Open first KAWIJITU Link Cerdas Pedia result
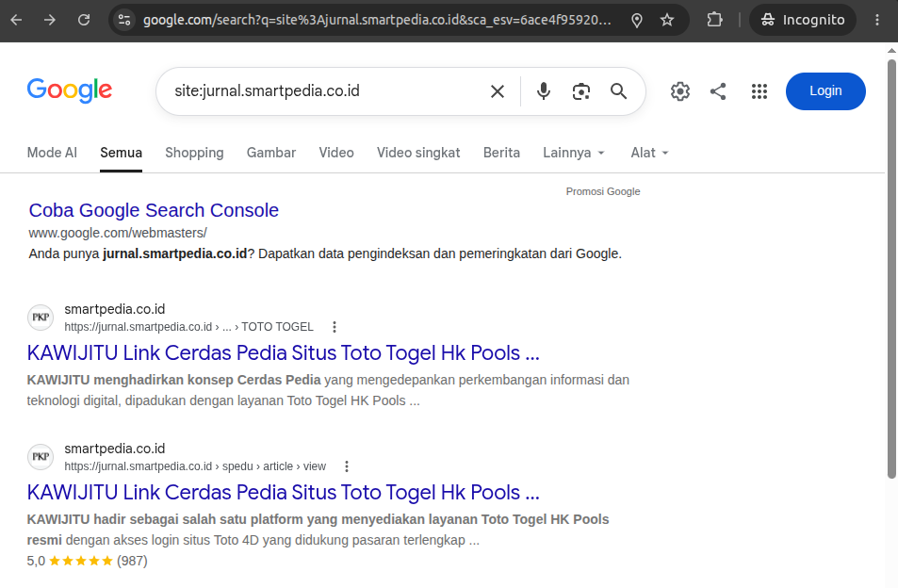 tap(283, 352)
